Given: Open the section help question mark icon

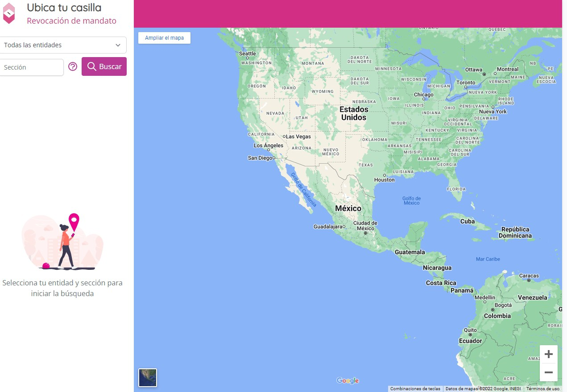Looking at the screenshot, I should (73, 67).
